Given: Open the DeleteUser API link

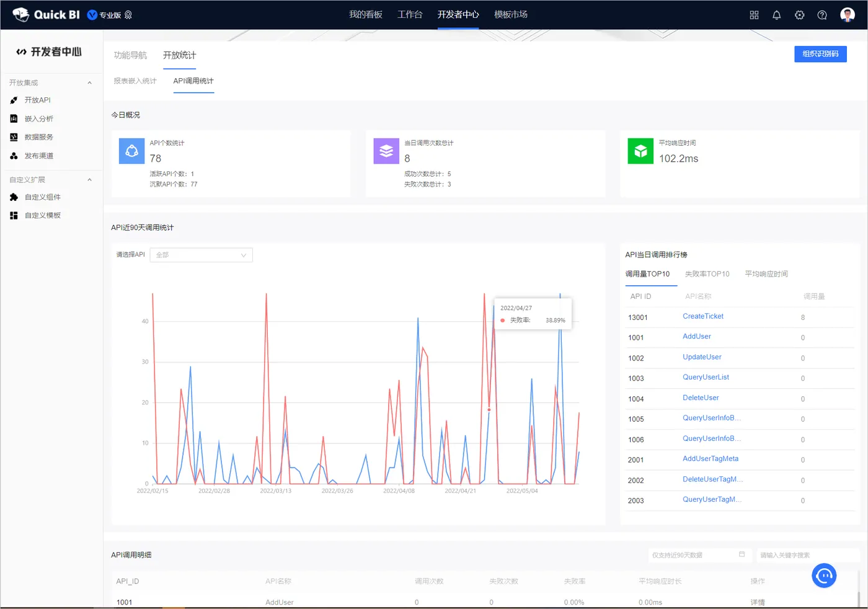Looking at the screenshot, I should click(x=701, y=398).
